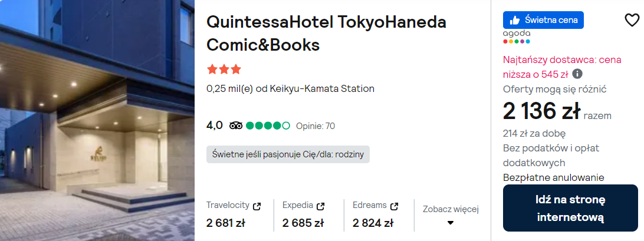Viewport: 644px width, 241px height.
Task: Click the thumbs-up Świetna cena badge
Action: [x=543, y=20]
